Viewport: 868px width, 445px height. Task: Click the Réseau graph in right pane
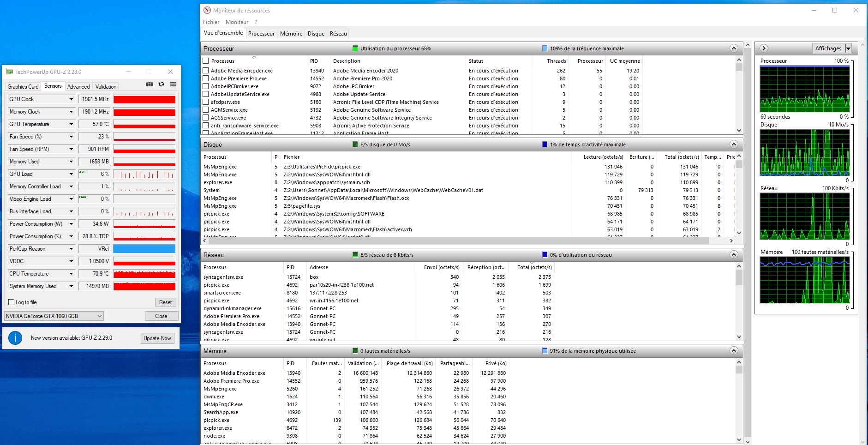[x=805, y=216]
